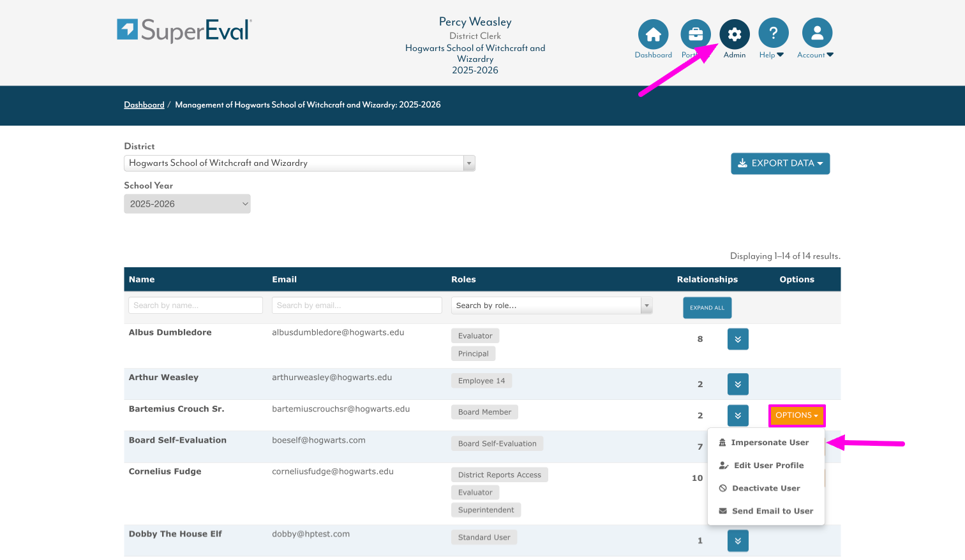Click the Dashboard label under home icon
Viewport: 965px width, 560px height.
tap(653, 55)
